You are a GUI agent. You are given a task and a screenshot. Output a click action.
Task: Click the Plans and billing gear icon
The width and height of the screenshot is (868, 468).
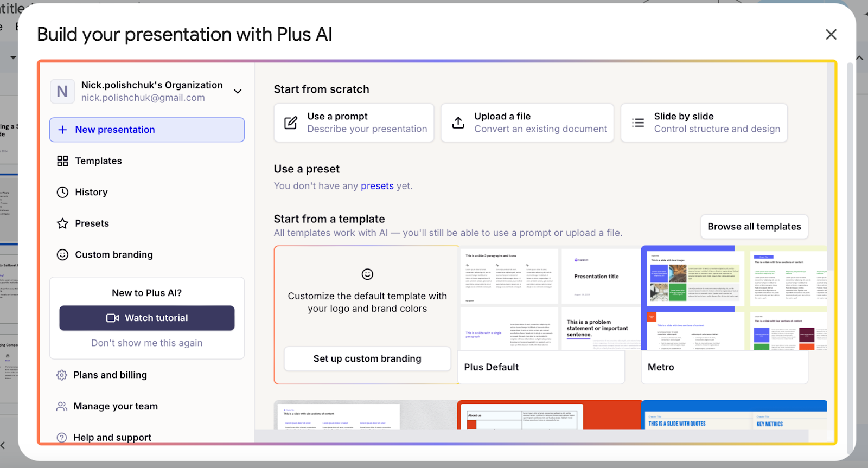click(62, 375)
